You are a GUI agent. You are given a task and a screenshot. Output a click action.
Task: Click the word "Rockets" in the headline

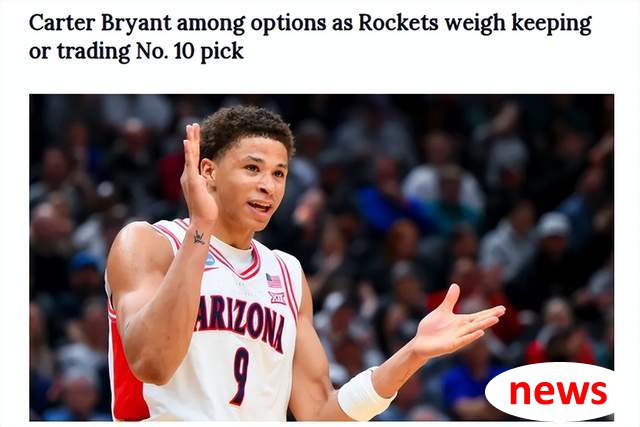click(398, 23)
